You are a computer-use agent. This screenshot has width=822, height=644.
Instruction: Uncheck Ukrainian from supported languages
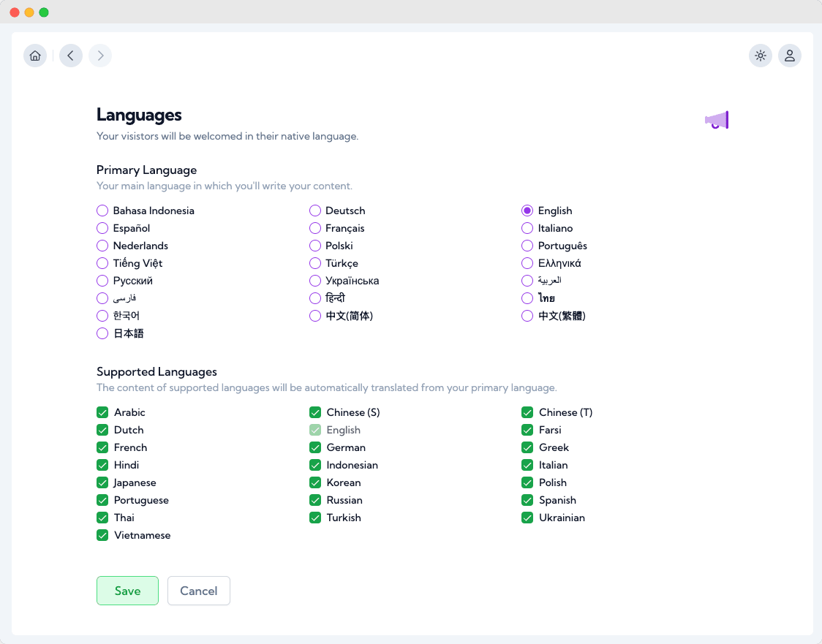[527, 518]
